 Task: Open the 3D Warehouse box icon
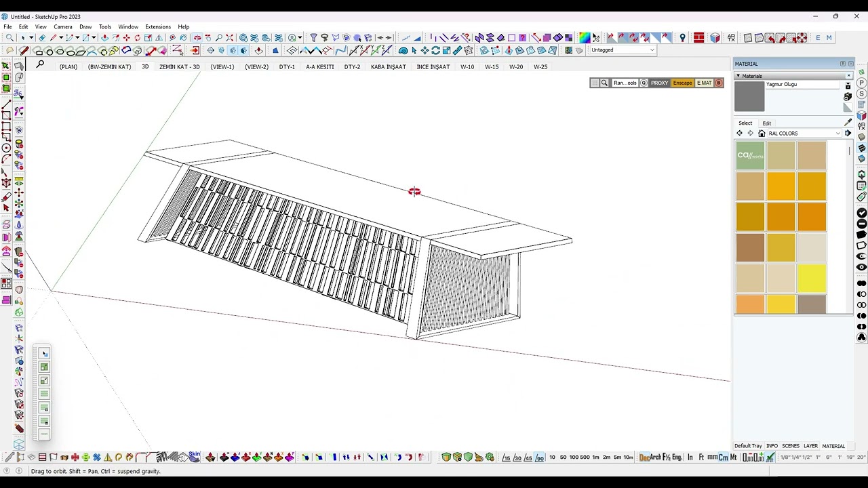click(x=715, y=37)
